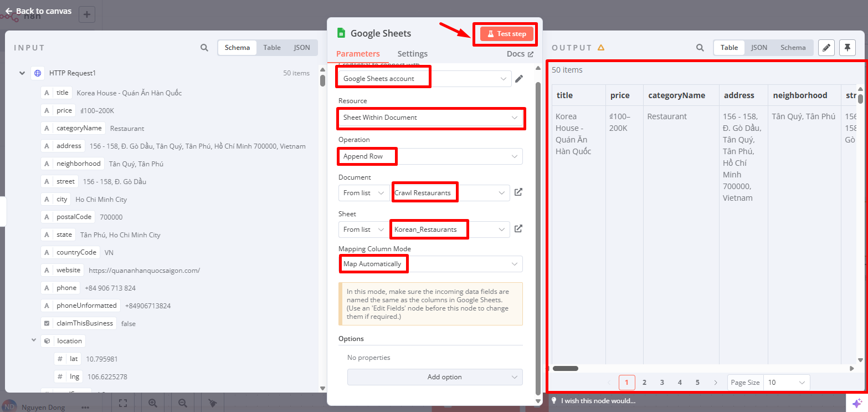Click the output panel search icon
Screen dimensions: 868x412
click(700, 48)
